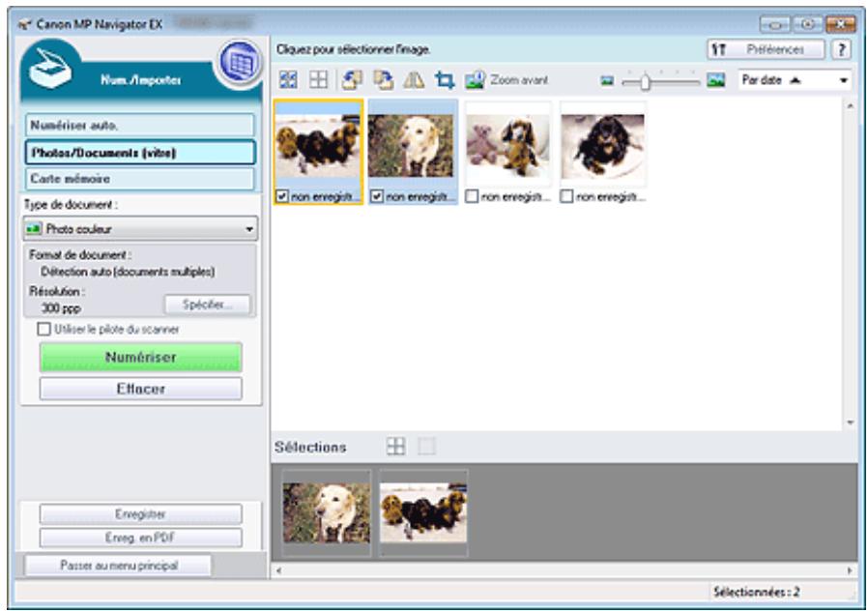Select the Trimming (crop) tool icon
Image resolution: width=868 pixels, height=611 pixels.
pyautogui.click(x=444, y=79)
